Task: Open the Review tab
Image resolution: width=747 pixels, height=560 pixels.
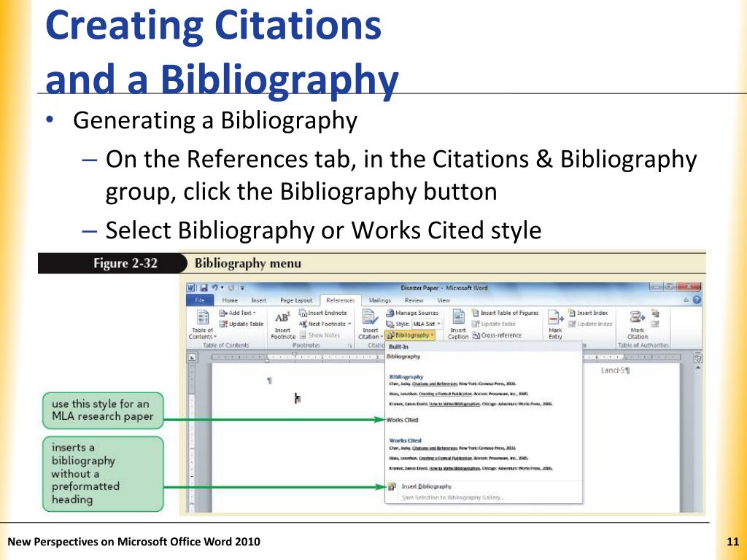Action: (414, 300)
